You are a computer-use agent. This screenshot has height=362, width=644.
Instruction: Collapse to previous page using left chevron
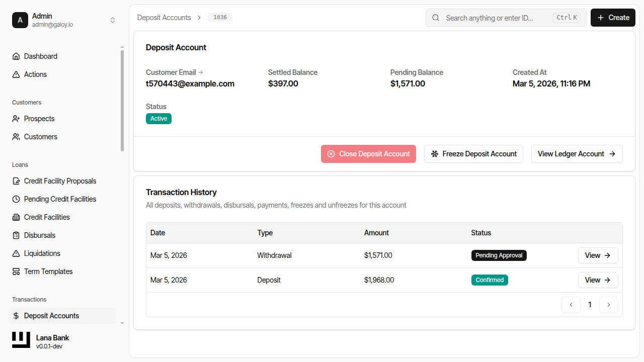pos(571,304)
